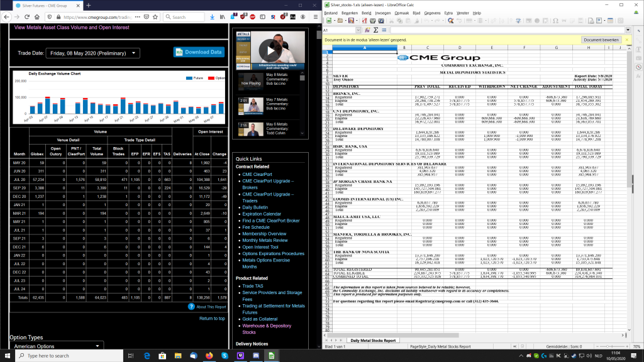Open Microsoft Edge in taskbar

[x=147, y=356]
